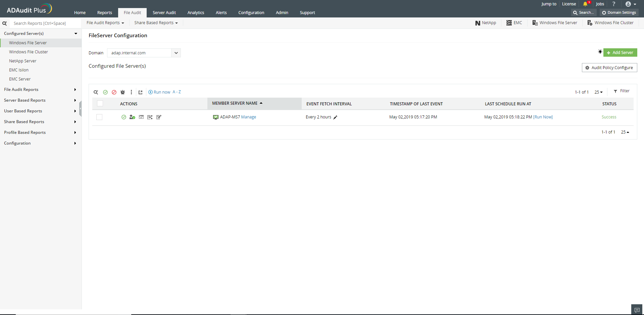Open the three-dot more options menu
644x315 pixels.
pyautogui.click(x=131, y=92)
